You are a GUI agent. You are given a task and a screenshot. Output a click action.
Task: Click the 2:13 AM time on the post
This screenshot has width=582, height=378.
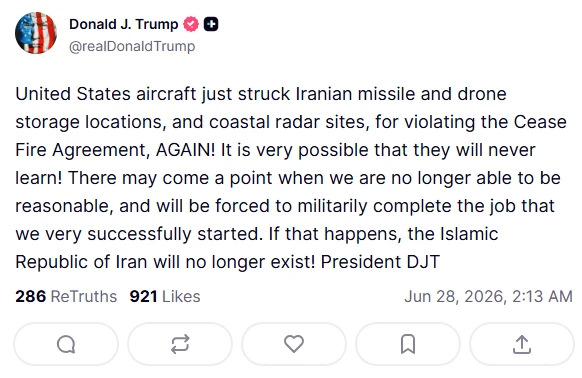[x=542, y=296]
